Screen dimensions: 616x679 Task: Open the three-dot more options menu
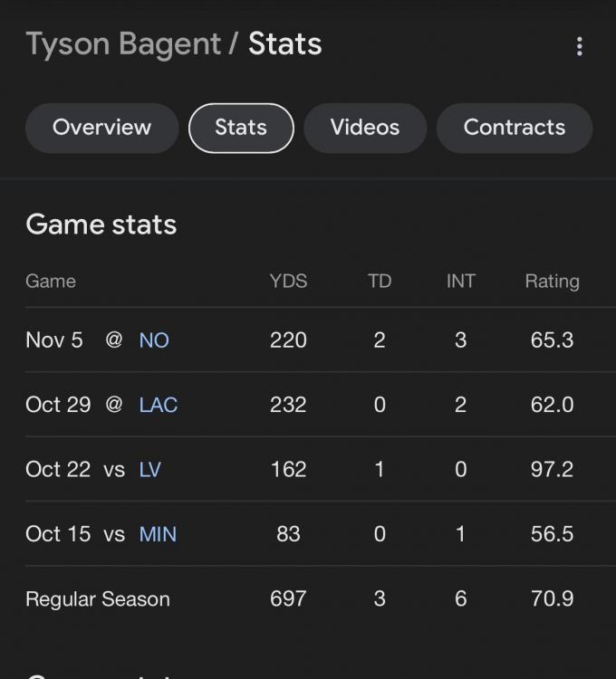coord(580,47)
